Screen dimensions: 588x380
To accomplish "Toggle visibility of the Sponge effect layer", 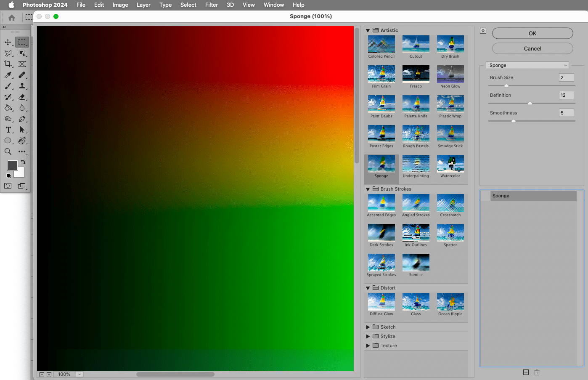I will (x=485, y=196).
